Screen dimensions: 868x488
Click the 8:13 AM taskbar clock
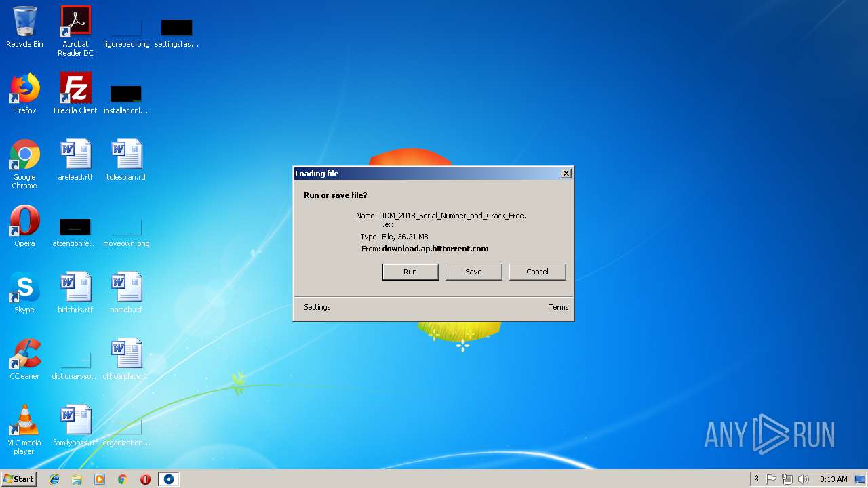click(x=833, y=479)
